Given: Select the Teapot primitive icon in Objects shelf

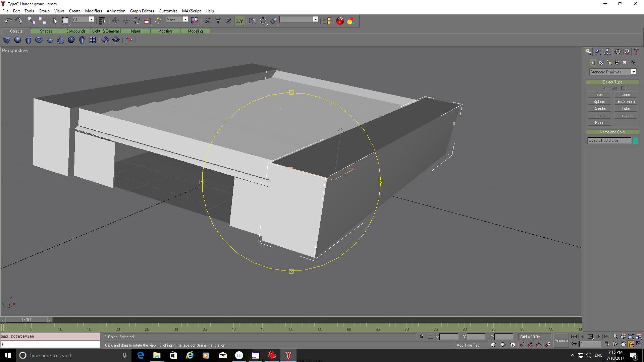Looking at the screenshot, I should [x=50, y=40].
